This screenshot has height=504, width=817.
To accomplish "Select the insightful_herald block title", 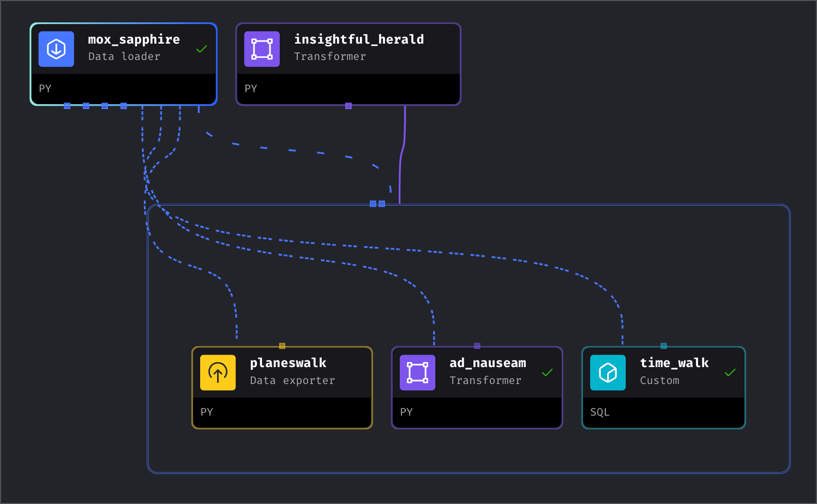I will [x=359, y=39].
